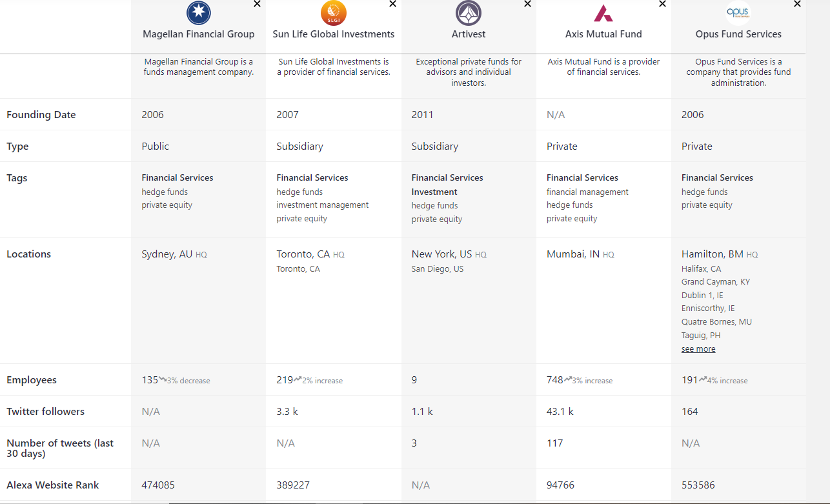Remove Opus Fund Services column
The image size is (830, 504).
(x=797, y=4)
